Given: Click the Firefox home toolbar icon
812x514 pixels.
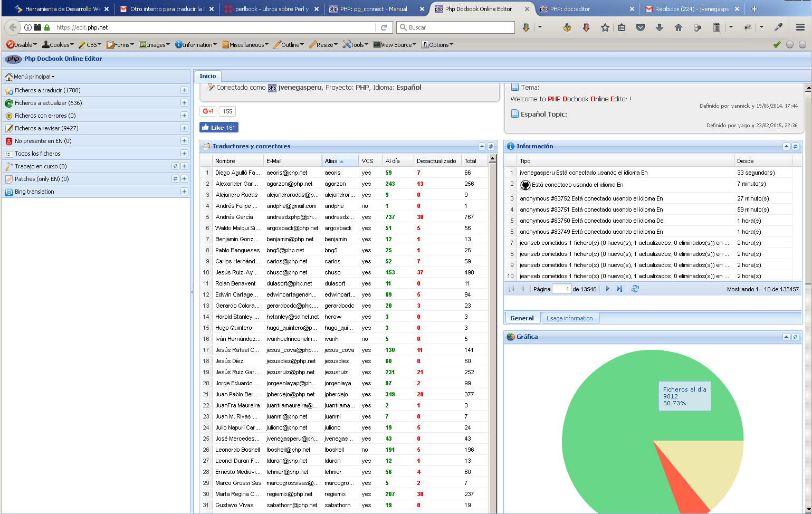Looking at the screenshot, I should (679, 27).
